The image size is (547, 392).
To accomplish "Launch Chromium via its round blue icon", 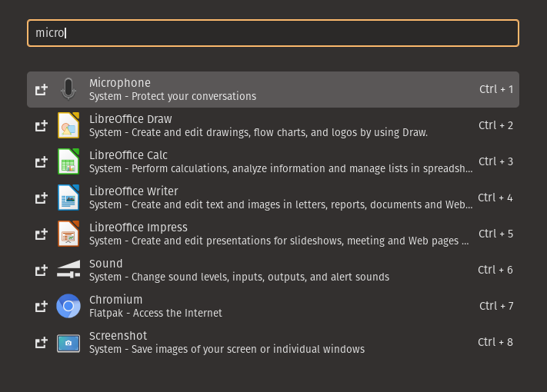I will [68, 306].
